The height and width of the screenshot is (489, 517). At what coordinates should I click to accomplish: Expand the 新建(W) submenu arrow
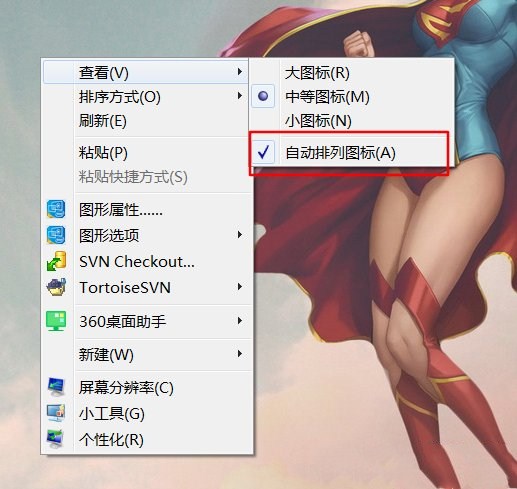(240, 354)
